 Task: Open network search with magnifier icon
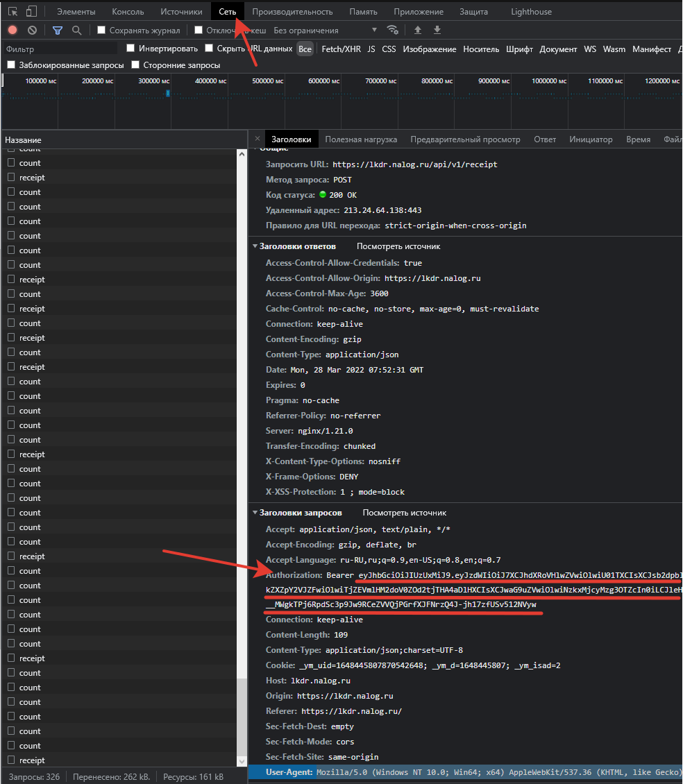(76, 31)
